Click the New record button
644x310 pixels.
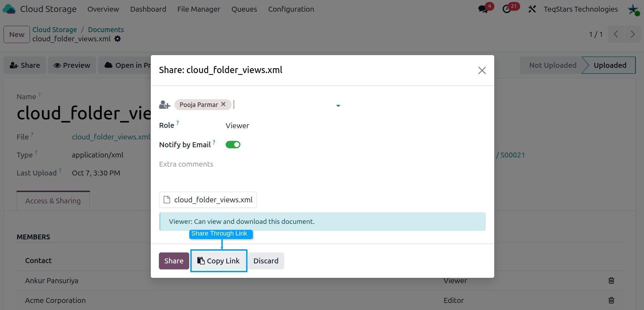coord(17,35)
